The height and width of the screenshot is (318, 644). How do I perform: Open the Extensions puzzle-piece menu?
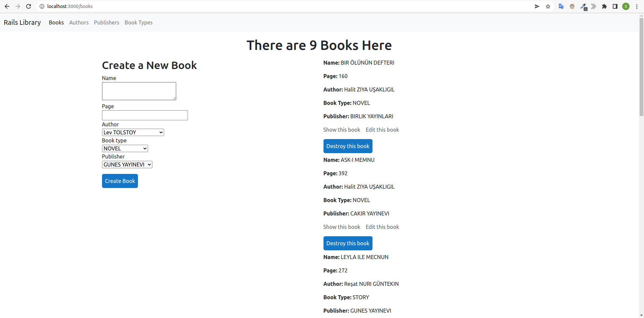point(604,6)
